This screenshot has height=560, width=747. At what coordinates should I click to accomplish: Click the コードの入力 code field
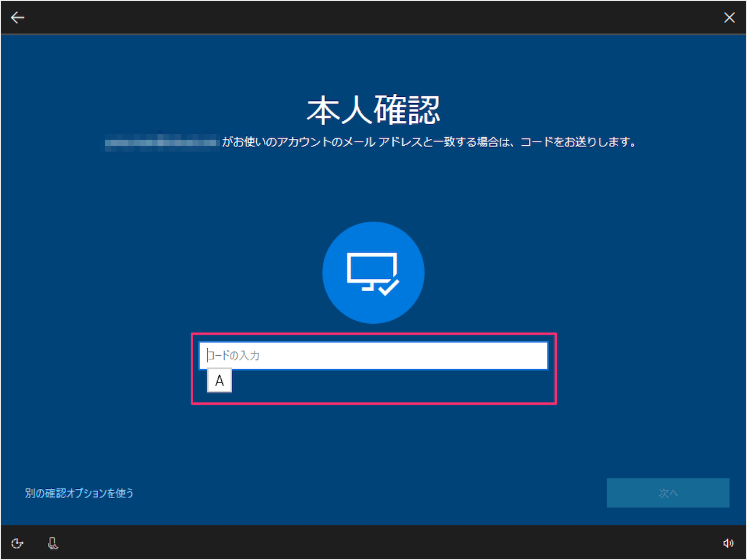tap(373, 356)
